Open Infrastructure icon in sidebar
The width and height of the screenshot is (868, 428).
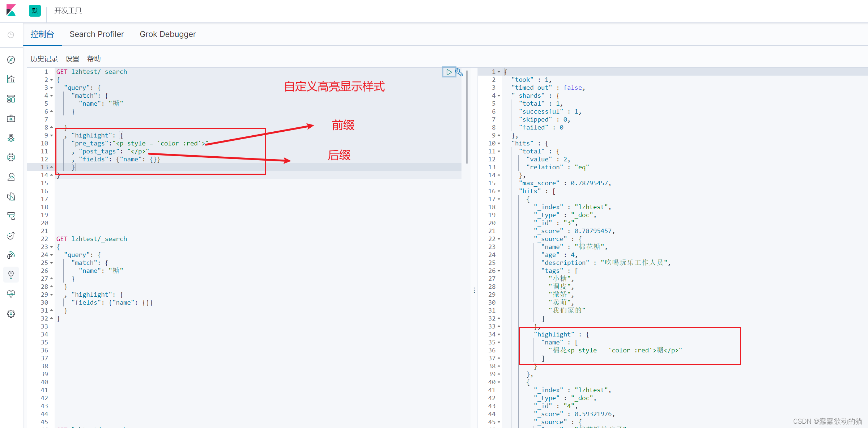click(x=11, y=177)
